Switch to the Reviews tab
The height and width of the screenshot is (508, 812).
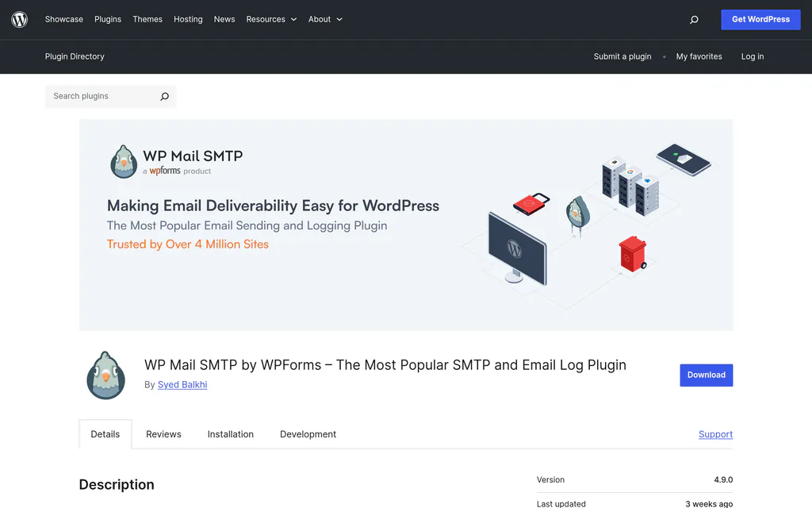163,434
